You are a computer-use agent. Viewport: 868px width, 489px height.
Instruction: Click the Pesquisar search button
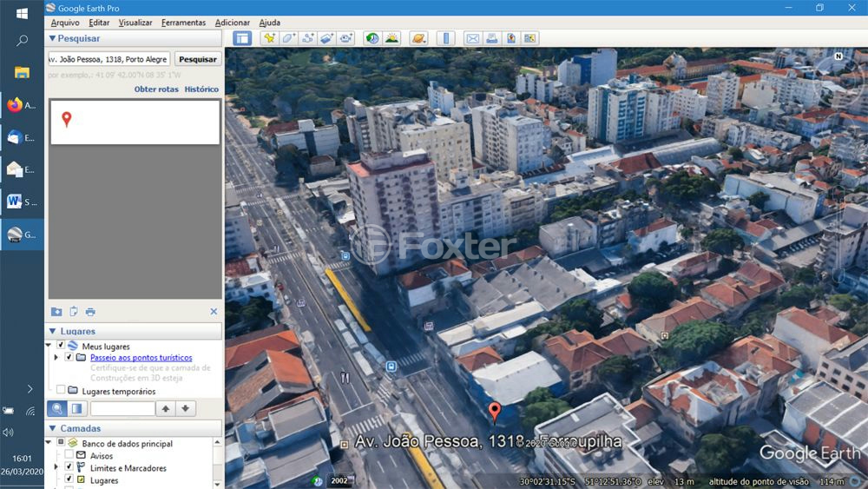(x=198, y=59)
